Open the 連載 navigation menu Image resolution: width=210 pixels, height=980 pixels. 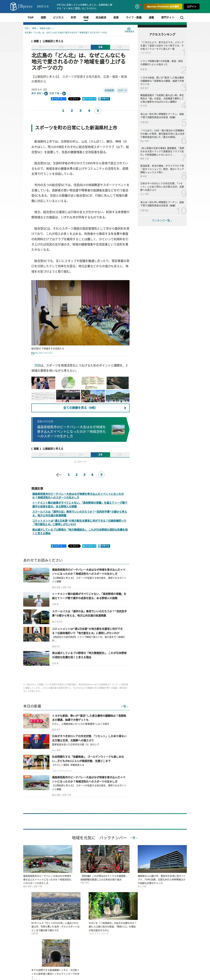point(151,17)
